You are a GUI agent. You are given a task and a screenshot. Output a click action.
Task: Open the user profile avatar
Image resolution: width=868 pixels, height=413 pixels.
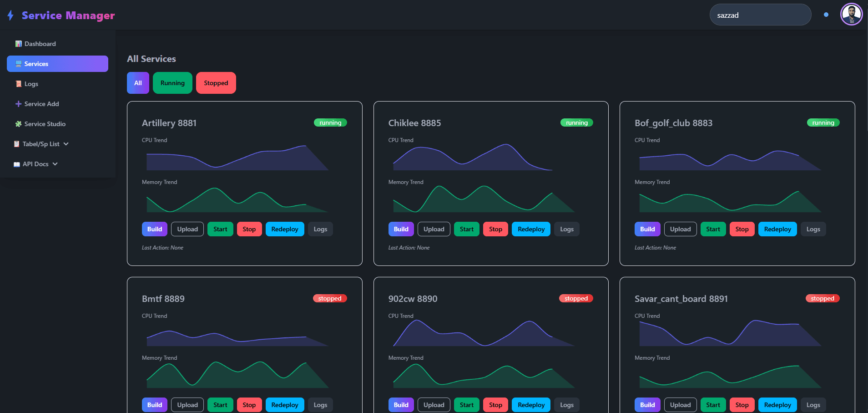[x=851, y=14]
